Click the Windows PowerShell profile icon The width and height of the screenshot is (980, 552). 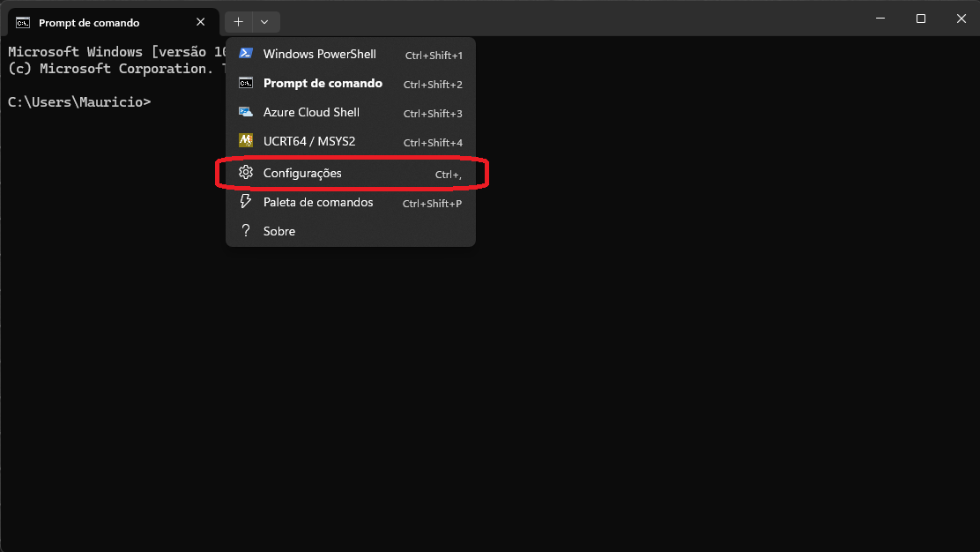(x=246, y=54)
